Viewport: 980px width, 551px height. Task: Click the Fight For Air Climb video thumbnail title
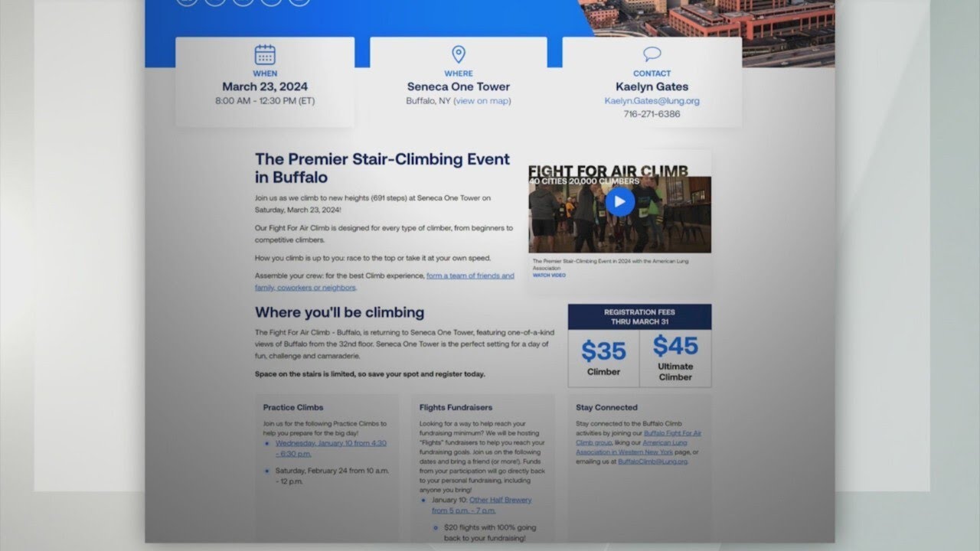click(608, 171)
